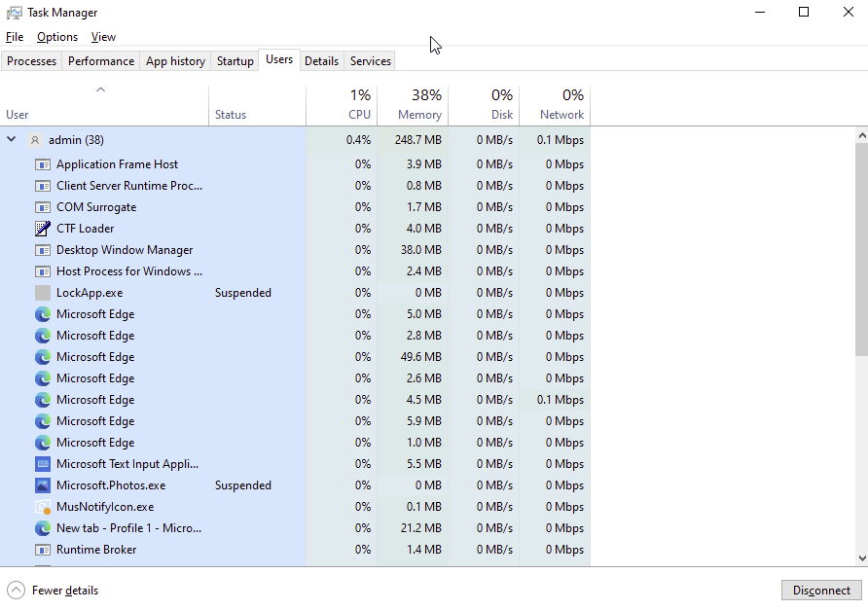Screen dimensions: 868x610
Task: Click the "COM Surrogate" process name
Action: (x=96, y=207)
